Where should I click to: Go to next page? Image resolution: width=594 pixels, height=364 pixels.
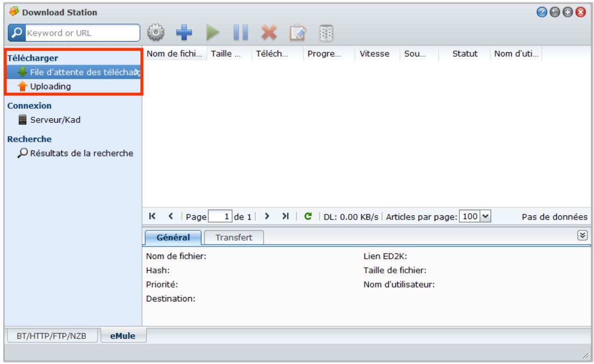click(267, 217)
